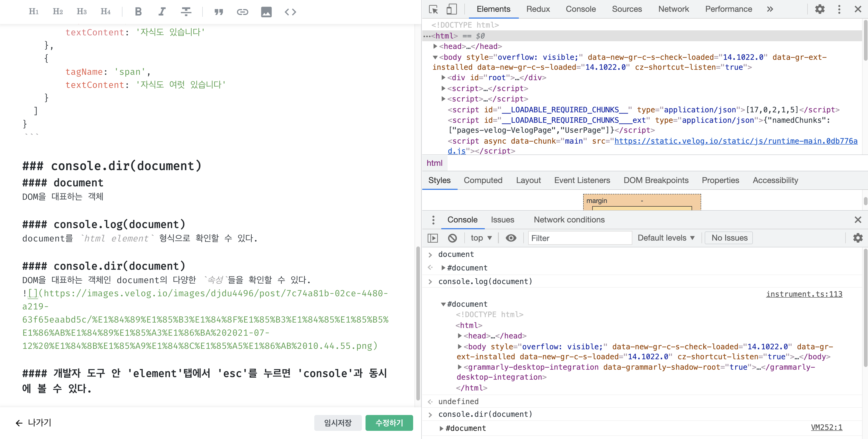Toggle bold formatting in editor
Image resolution: width=868 pixels, height=439 pixels.
point(138,12)
